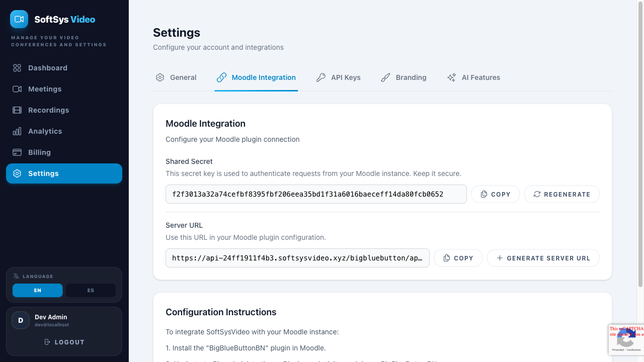The height and width of the screenshot is (362, 644).
Task: Click the Meetings camera icon
Action: tap(17, 89)
